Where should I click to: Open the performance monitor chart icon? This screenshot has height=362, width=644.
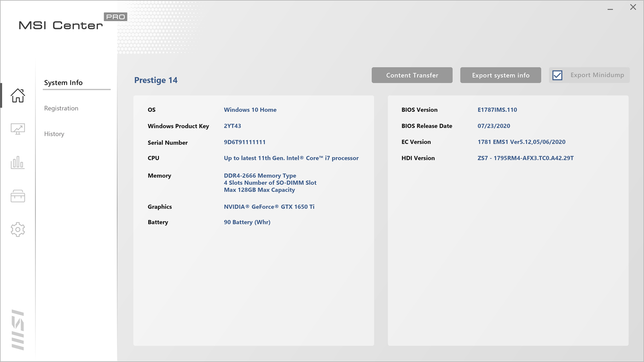(17, 129)
